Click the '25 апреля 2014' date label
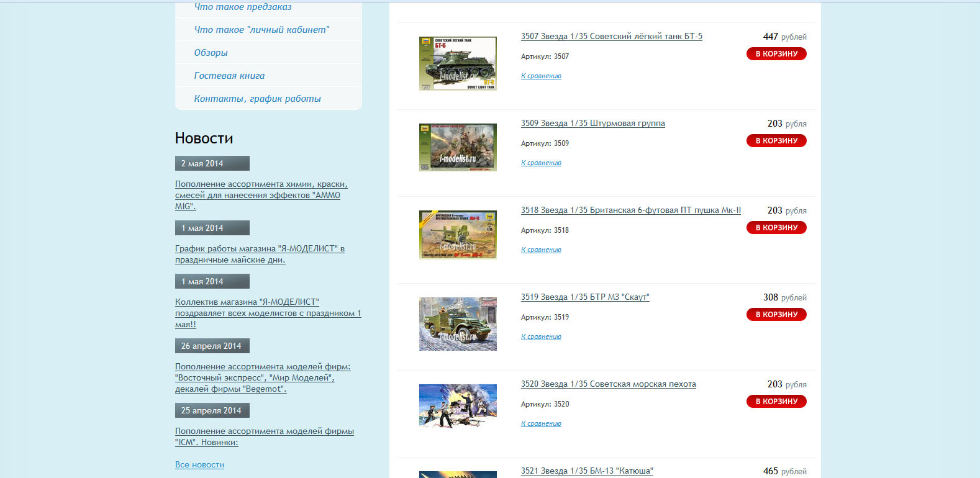 [x=212, y=410]
